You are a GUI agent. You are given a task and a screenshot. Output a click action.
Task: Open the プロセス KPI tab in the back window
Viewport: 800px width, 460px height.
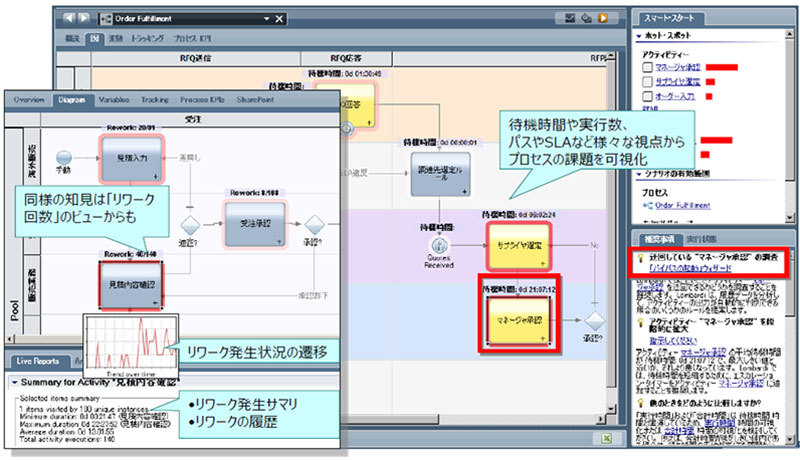[x=192, y=38]
